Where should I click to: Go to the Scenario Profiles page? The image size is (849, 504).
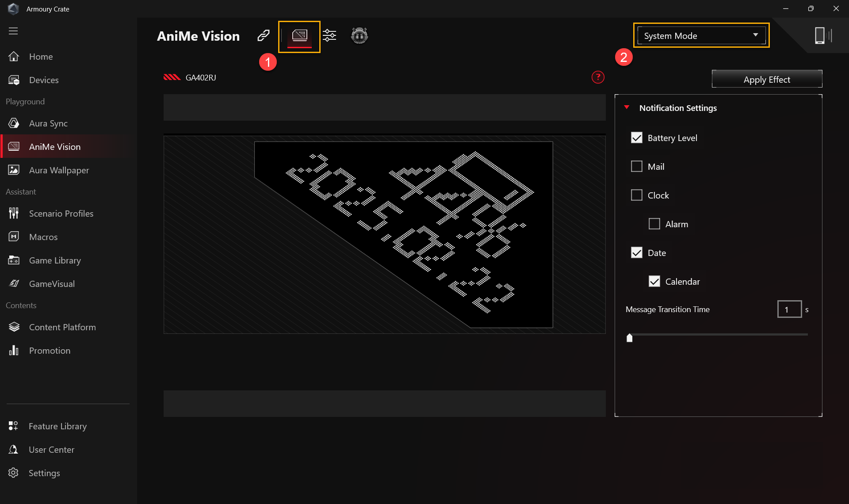click(61, 214)
